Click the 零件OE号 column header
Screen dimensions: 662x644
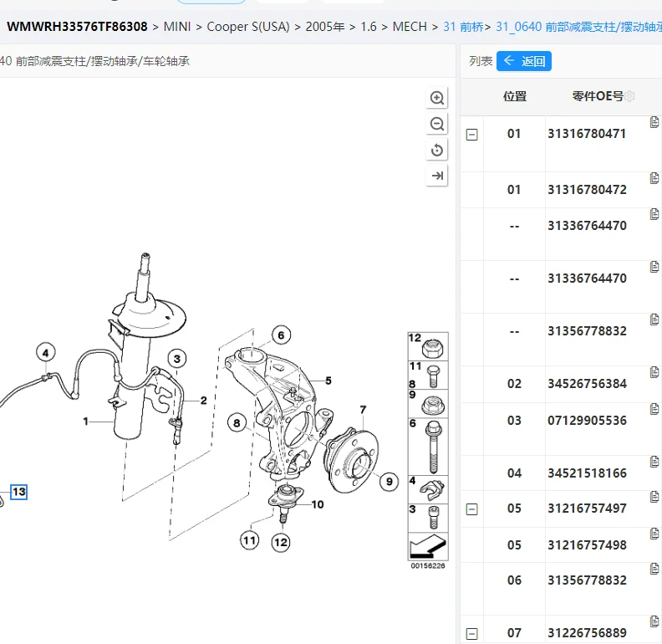point(598,96)
